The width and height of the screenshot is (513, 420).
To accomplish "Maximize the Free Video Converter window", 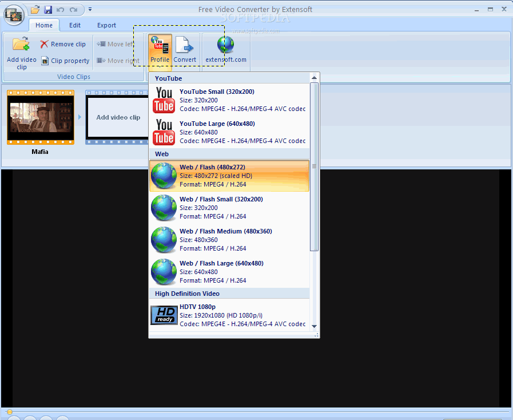I will click(490, 10).
